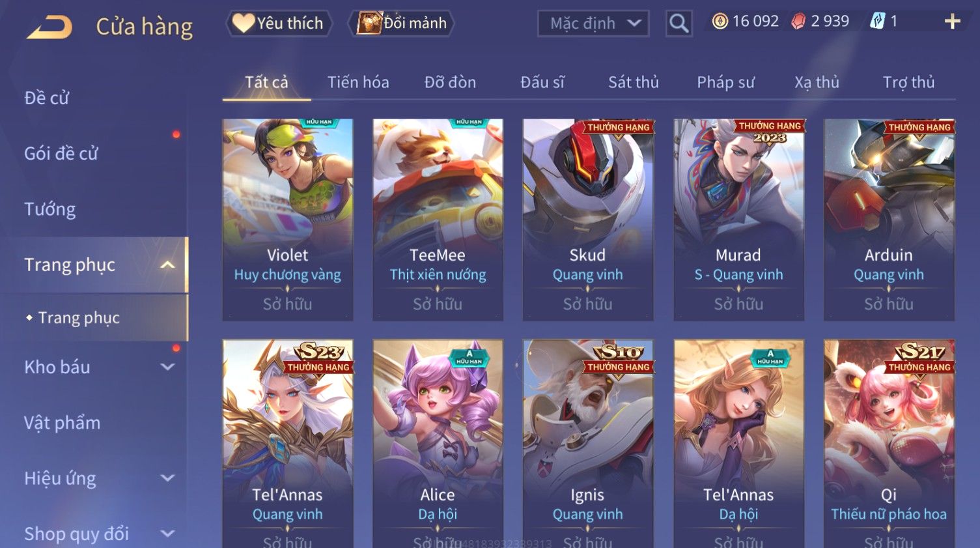Select the Murad S - Quang vinh skin
980x548 pixels.
click(x=738, y=220)
